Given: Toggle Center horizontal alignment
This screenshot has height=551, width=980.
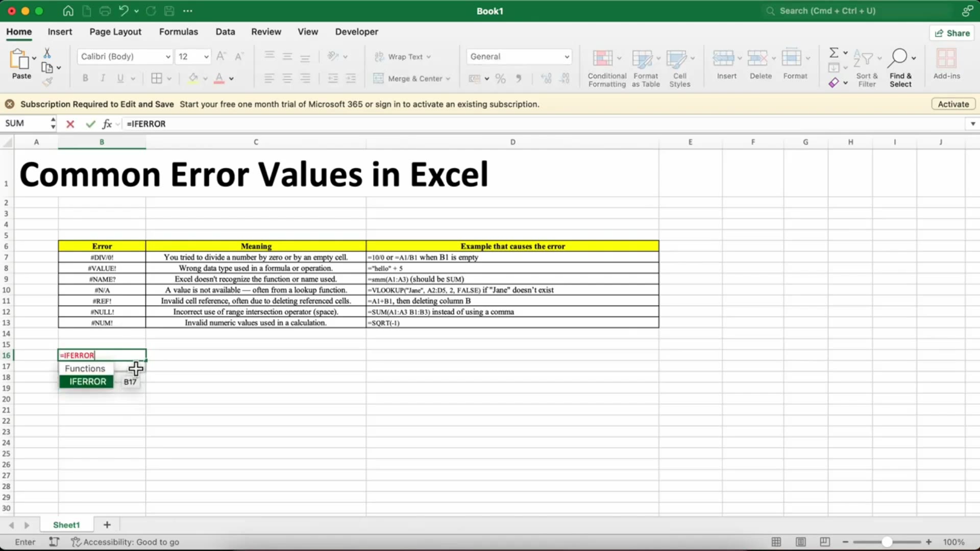Looking at the screenshot, I should click(x=287, y=79).
